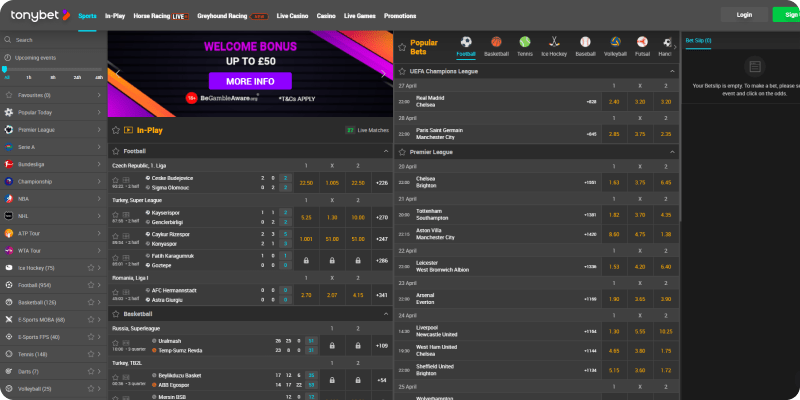Click the search magnifier icon in sidebar
Viewport: 800px width, 400px height.
click(x=8, y=40)
